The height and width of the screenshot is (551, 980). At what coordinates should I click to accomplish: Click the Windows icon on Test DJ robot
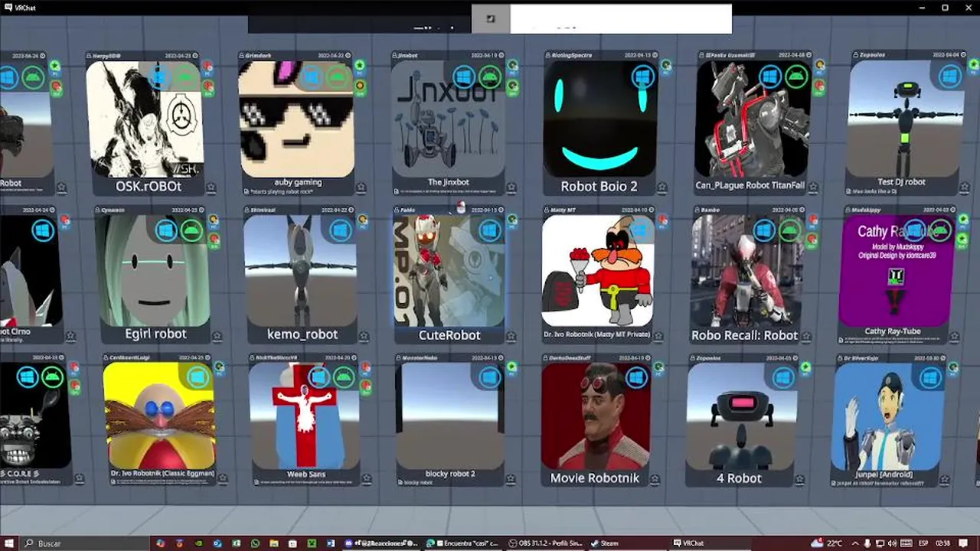(x=950, y=77)
